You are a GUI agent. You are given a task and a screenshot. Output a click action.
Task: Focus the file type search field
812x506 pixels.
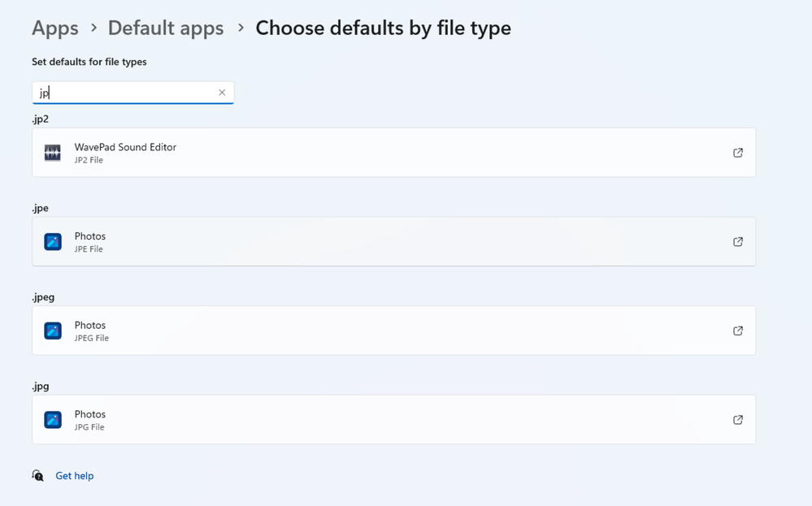126,93
